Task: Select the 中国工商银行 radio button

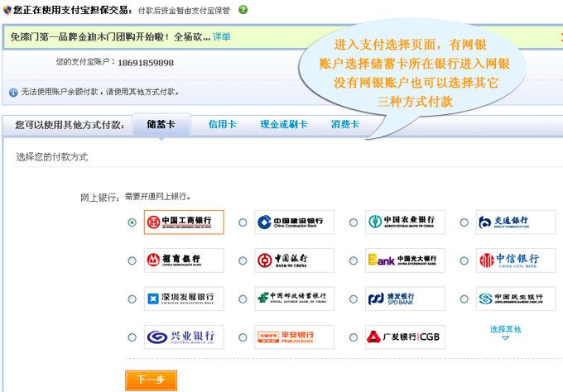Action: (132, 222)
